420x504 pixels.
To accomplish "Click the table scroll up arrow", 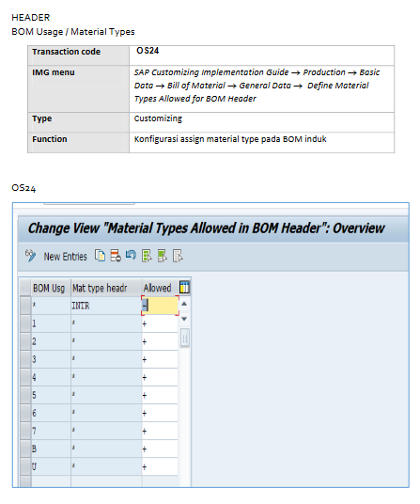I will tap(184, 304).
